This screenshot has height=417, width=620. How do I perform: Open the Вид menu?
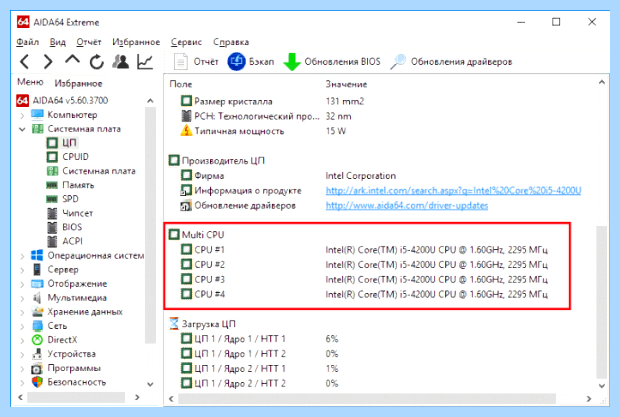point(58,42)
